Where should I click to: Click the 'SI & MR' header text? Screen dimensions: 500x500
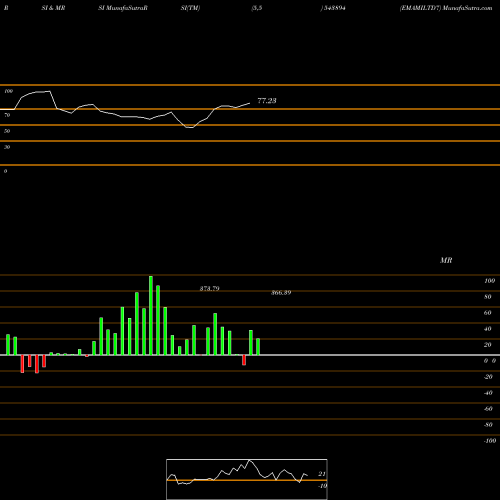tap(53, 8)
